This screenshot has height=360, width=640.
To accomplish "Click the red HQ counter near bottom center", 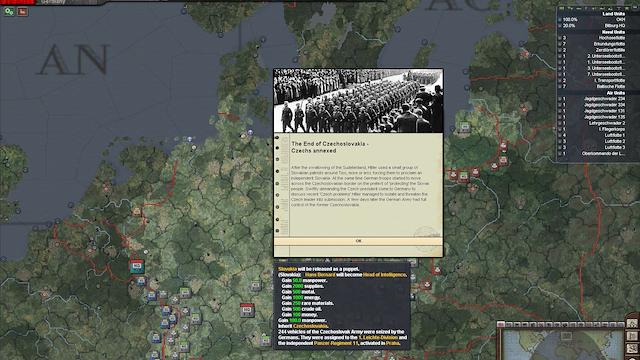I will pos(247,310).
